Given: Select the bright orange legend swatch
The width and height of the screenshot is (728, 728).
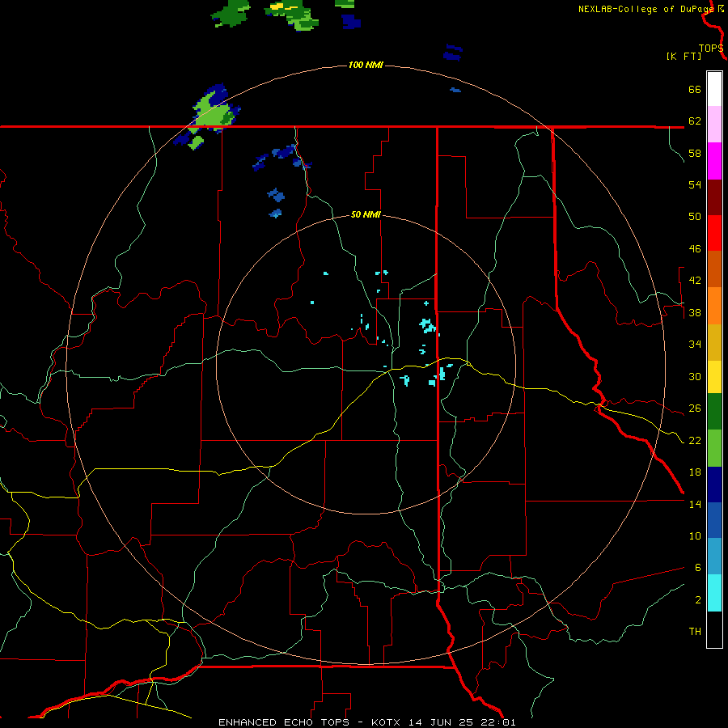Looking at the screenshot, I should (x=714, y=306).
